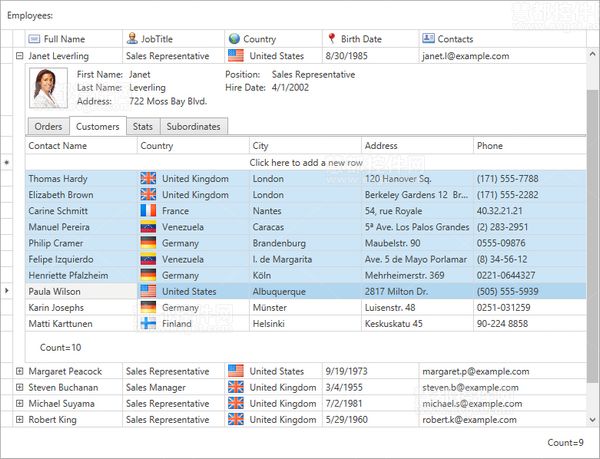The height and width of the screenshot is (459, 600).
Task: Click the Full Name column header icon
Action: coord(34,39)
